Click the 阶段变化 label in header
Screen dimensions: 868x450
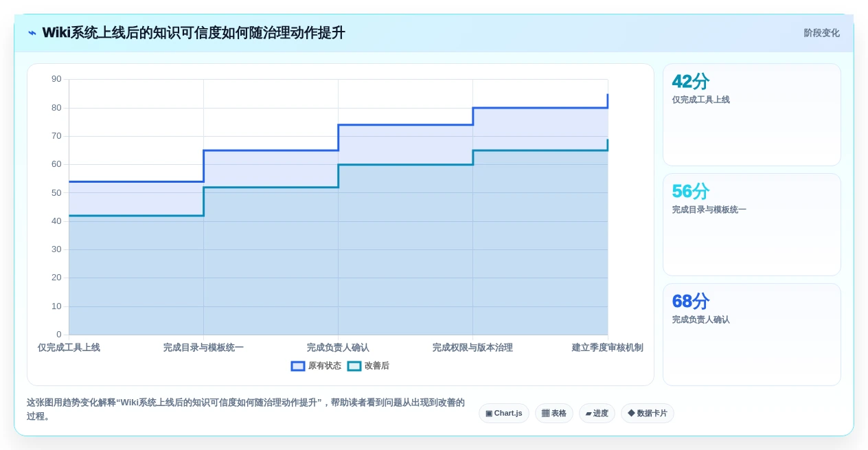tap(822, 33)
